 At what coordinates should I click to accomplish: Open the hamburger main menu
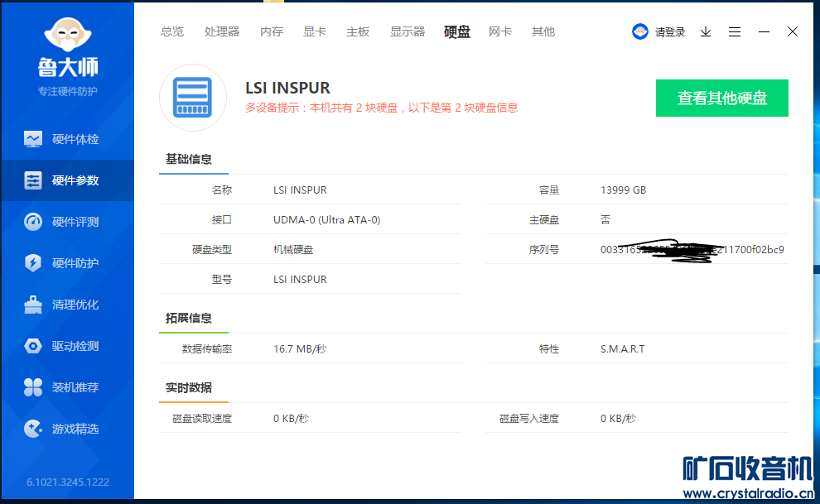pyautogui.click(x=734, y=31)
